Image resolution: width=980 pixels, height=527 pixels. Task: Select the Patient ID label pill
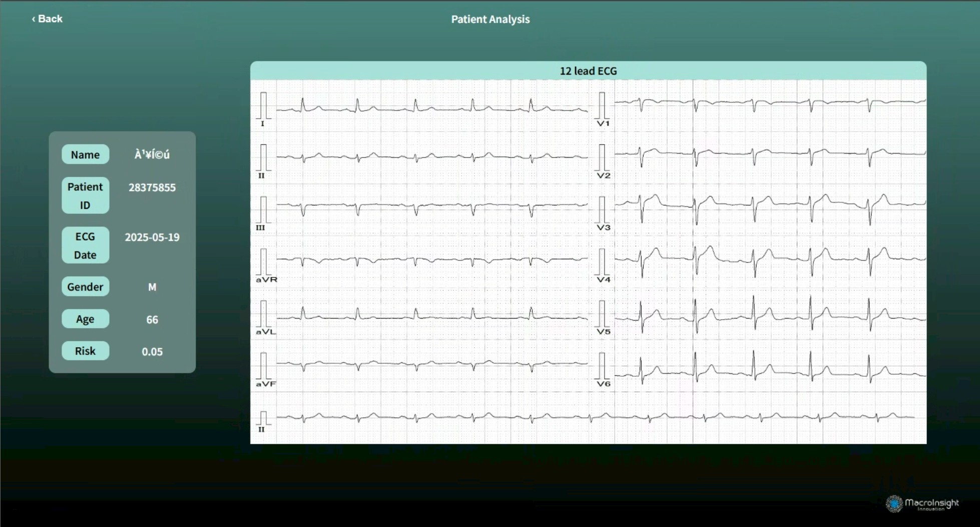pyautogui.click(x=85, y=195)
